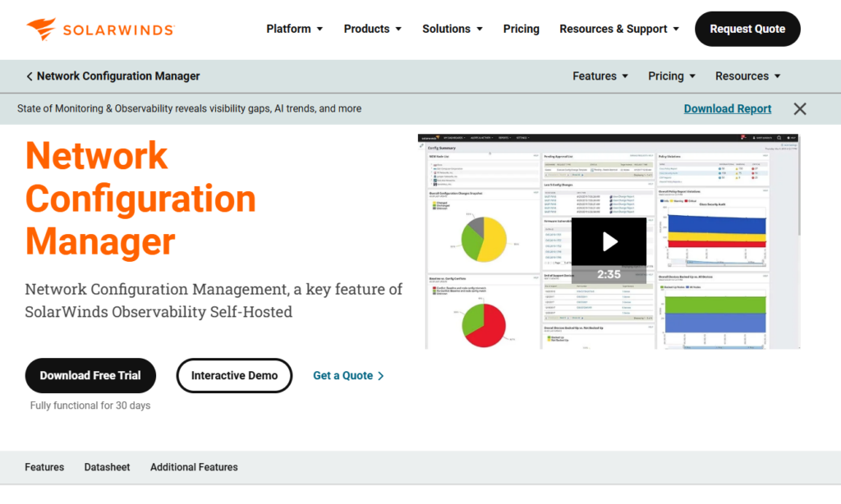This screenshot has height=504, width=841.
Task: Click Download Free Trial
Action: click(90, 375)
